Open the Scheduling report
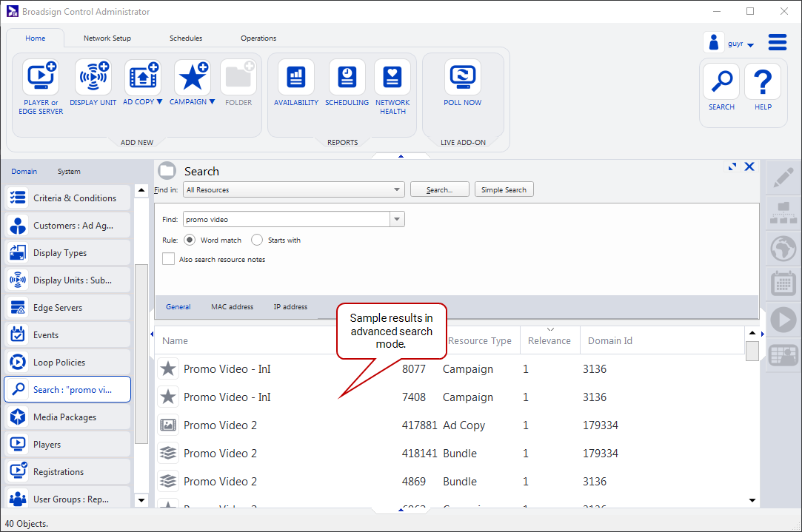 [x=347, y=78]
